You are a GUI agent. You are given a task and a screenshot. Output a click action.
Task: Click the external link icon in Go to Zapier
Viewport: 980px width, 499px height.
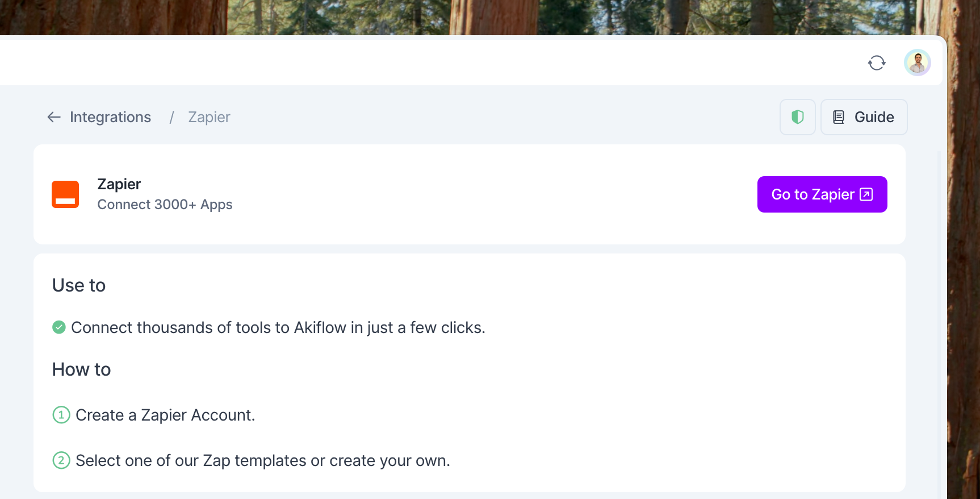(866, 194)
